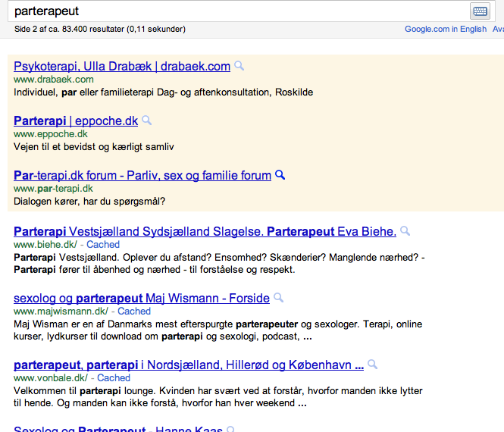Viewport: 504px width, 432px height.
Task: Click preview magnifier beside Psykoterapi, Ulla Drabæk result
Action: point(239,66)
